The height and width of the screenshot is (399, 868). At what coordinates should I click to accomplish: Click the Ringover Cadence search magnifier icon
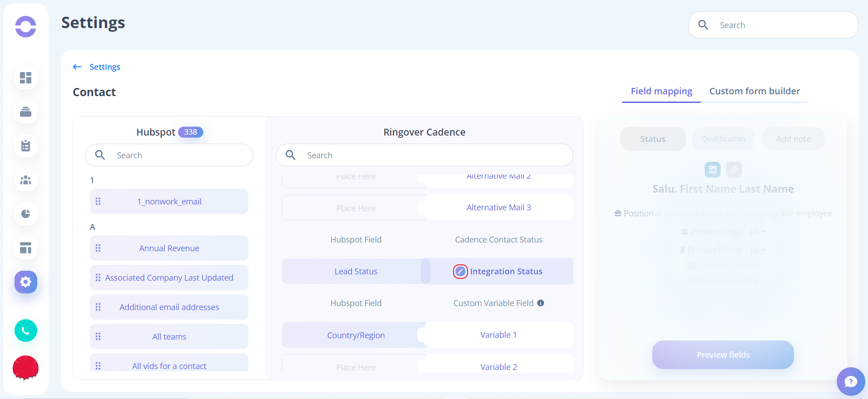(x=291, y=155)
